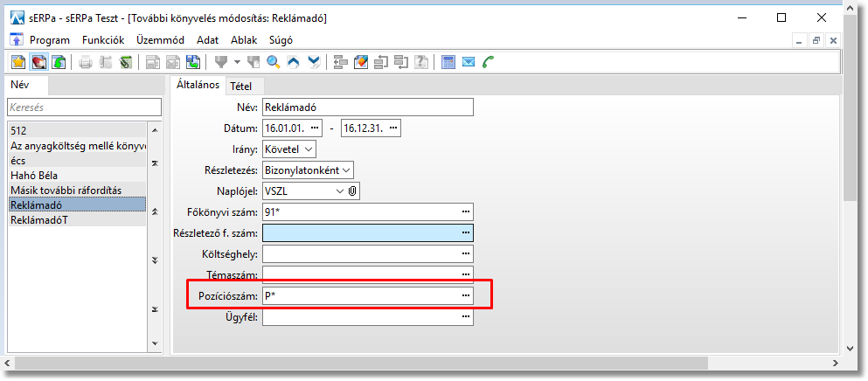Open the Súgó menu
The width and height of the screenshot is (868, 381).
pyautogui.click(x=281, y=40)
